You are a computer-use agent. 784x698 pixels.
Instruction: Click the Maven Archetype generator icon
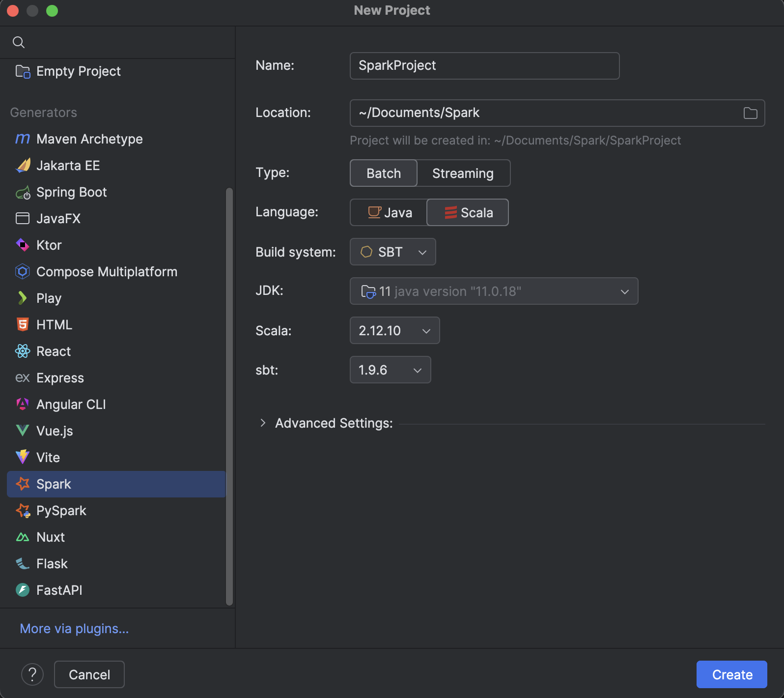coord(23,139)
